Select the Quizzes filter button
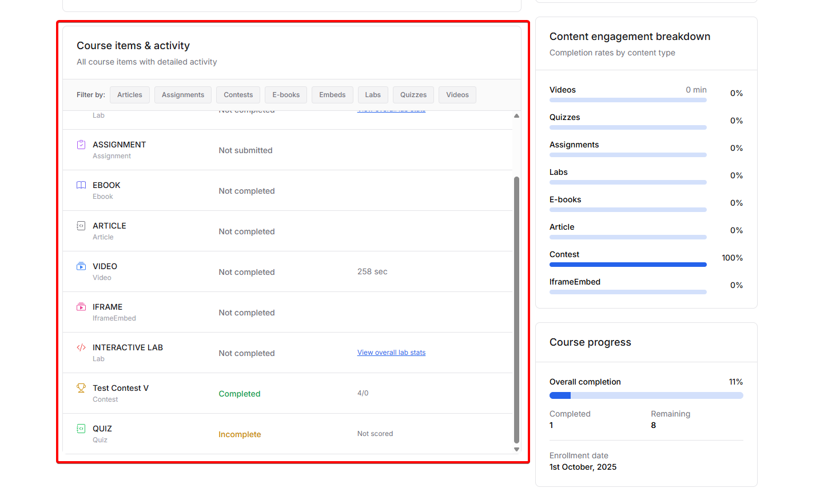Viewport: 816px width, 504px height. [x=413, y=95]
